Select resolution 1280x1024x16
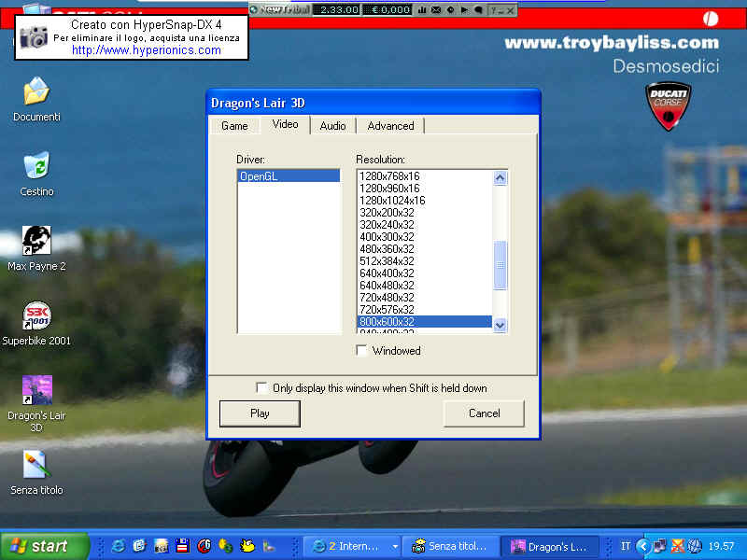This screenshot has height=560, width=747. [x=425, y=201]
